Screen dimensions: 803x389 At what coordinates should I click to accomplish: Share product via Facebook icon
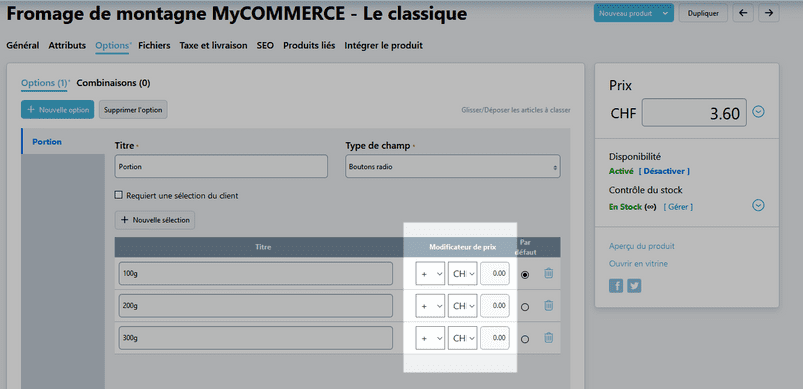(x=616, y=286)
